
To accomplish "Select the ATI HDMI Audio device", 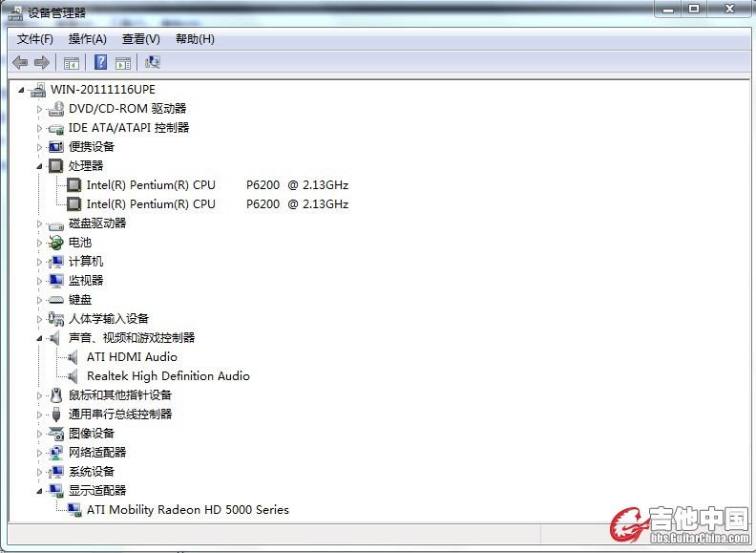I will point(132,357).
